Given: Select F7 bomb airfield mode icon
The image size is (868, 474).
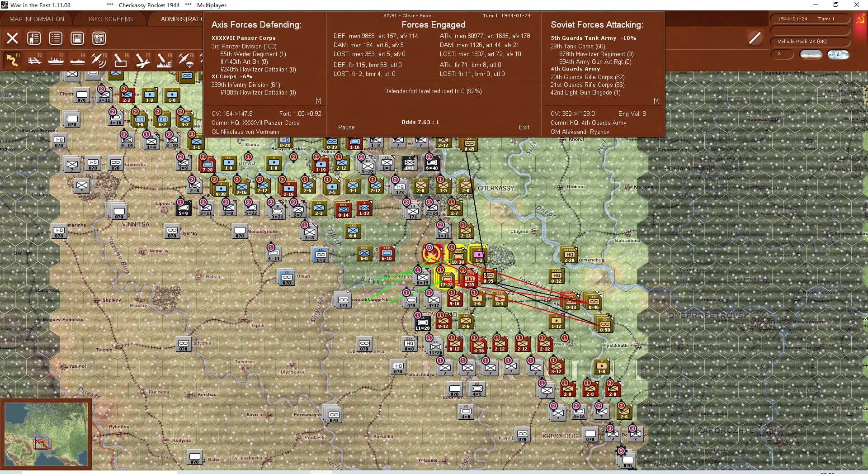Looking at the screenshot, I should coord(142,60).
